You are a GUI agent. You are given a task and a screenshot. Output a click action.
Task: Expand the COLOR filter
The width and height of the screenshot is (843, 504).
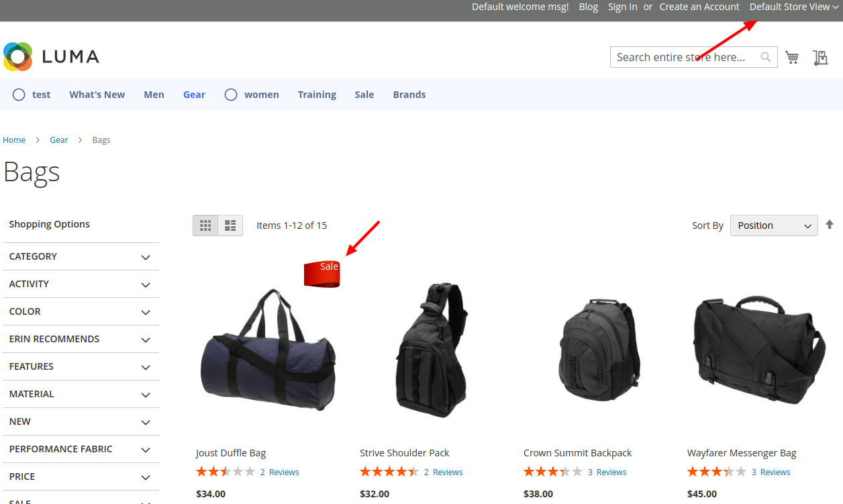81,311
